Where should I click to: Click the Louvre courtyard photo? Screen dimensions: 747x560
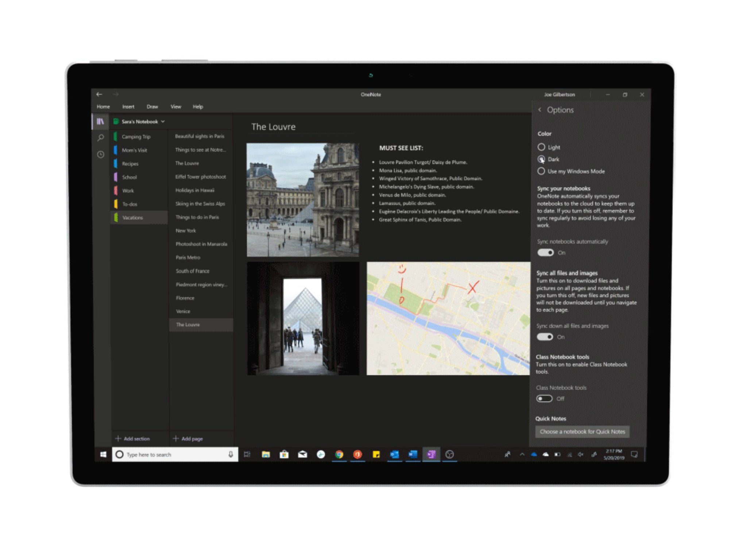point(303,200)
